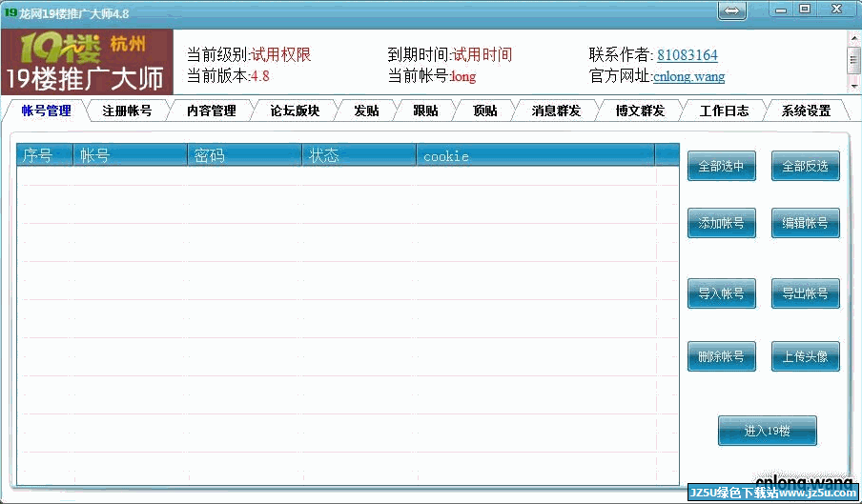
Task: Click the header panel scrollbar thumb
Action: [853, 58]
